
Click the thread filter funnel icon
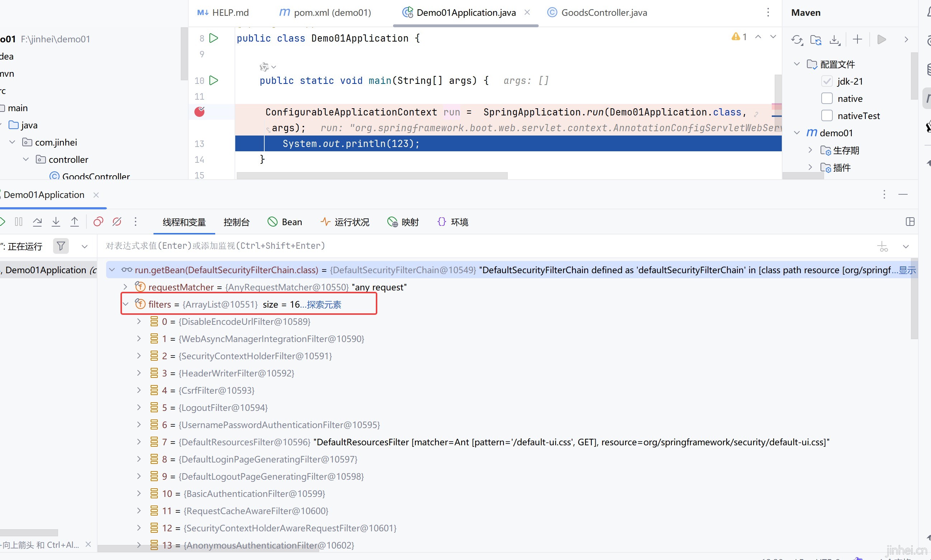[x=61, y=246]
